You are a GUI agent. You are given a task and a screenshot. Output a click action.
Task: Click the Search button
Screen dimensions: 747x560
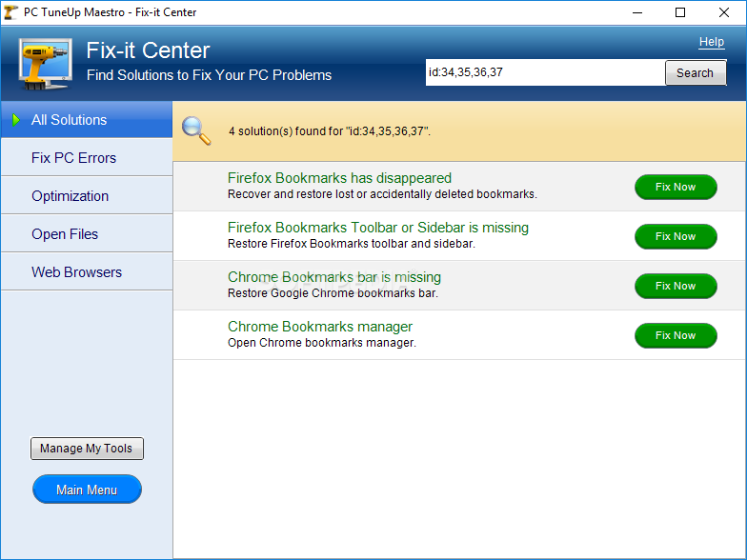tap(696, 72)
